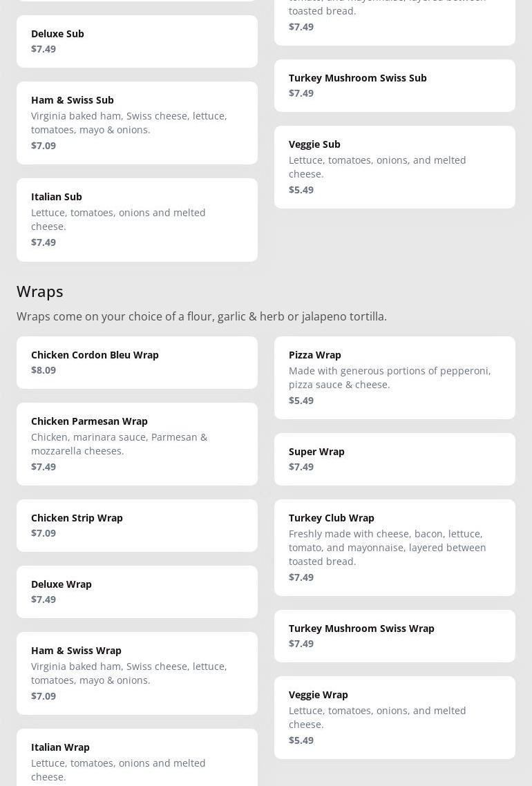The height and width of the screenshot is (786, 532).
Task: Open Turkey Mushroom Swiss Sub
Action: [395, 86]
